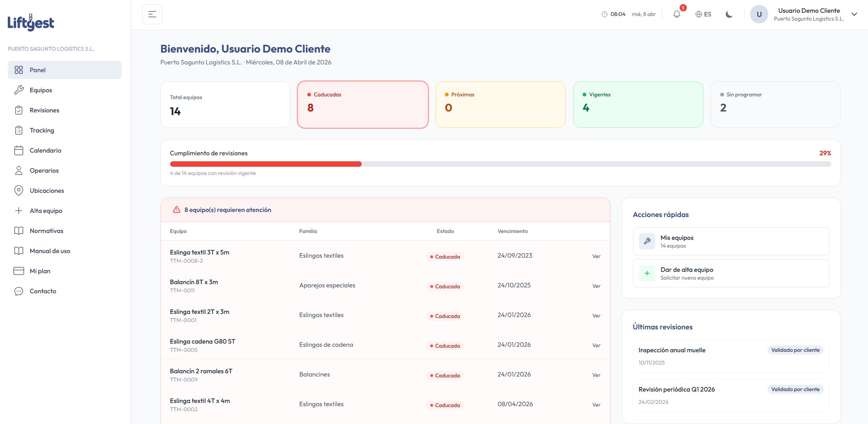
Task: Click the Calendario calendar icon
Action: [19, 150]
